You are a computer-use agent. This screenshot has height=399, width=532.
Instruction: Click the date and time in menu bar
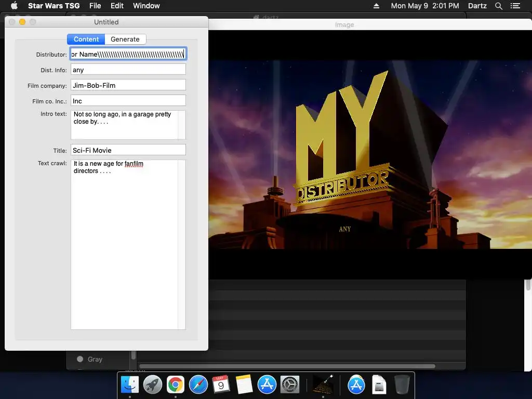tap(425, 6)
